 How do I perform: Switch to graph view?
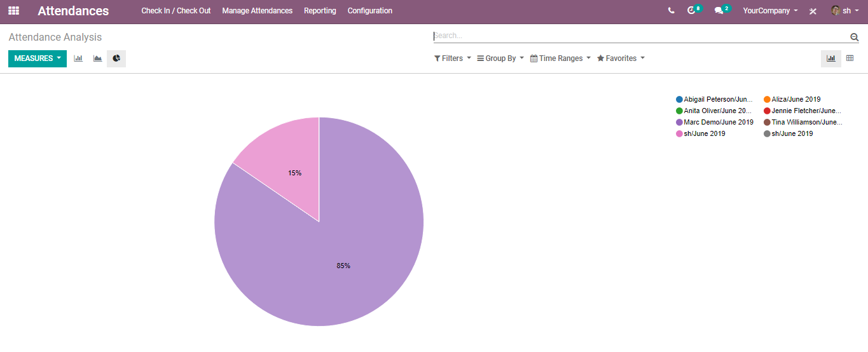(830, 58)
